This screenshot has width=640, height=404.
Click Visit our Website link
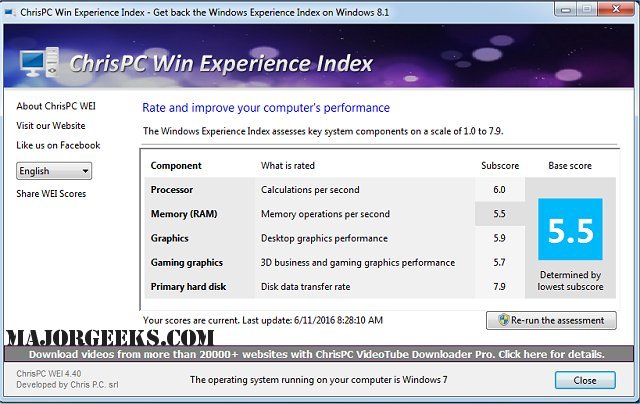(x=51, y=126)
